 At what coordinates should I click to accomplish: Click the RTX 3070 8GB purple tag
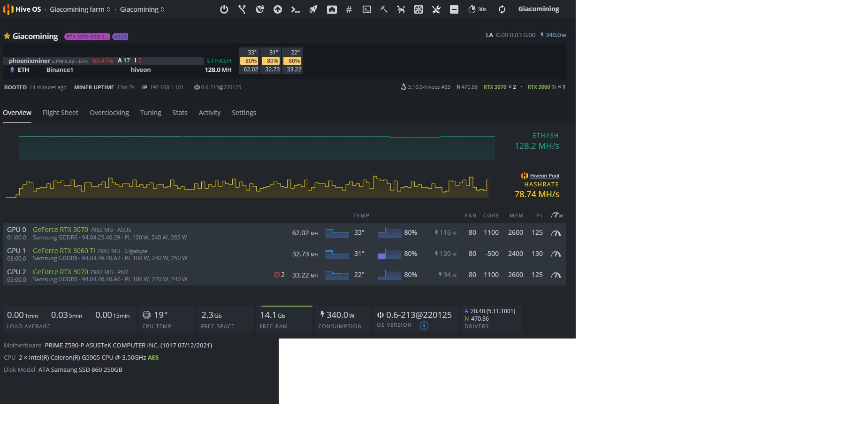tap(87, 37)
